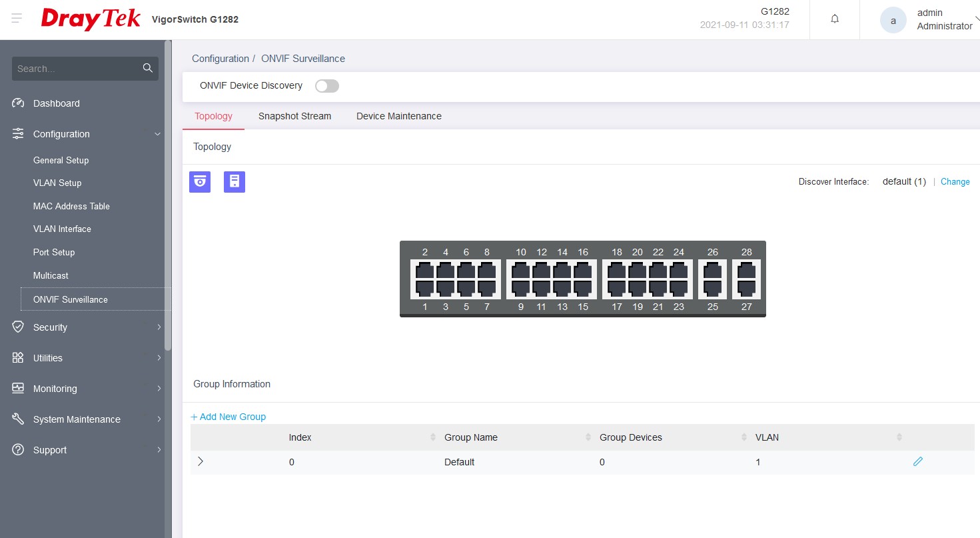Select port 1 on the switch diagram
The width and height of the screenshot is (980, 538).
(425, 288)
